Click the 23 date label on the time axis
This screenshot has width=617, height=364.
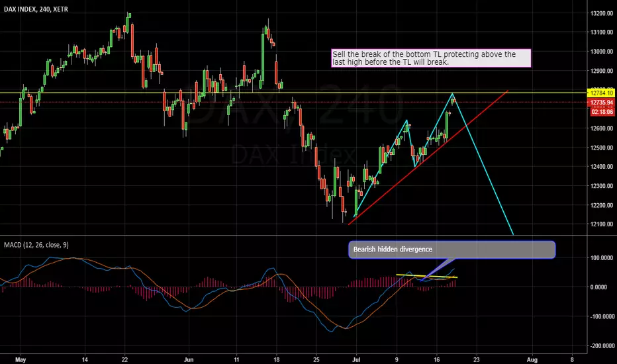(x=477, y=359)
